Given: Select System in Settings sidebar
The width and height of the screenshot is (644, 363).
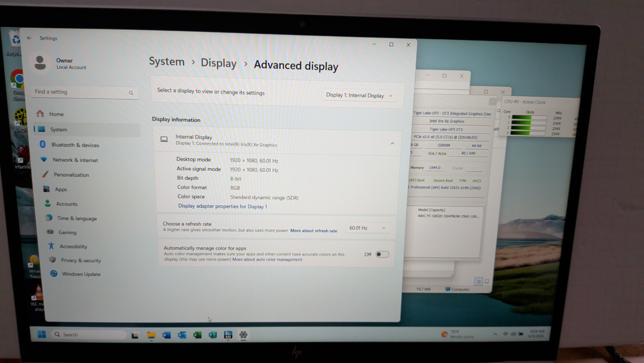Looking at the screenshot, I should (87, 129).
